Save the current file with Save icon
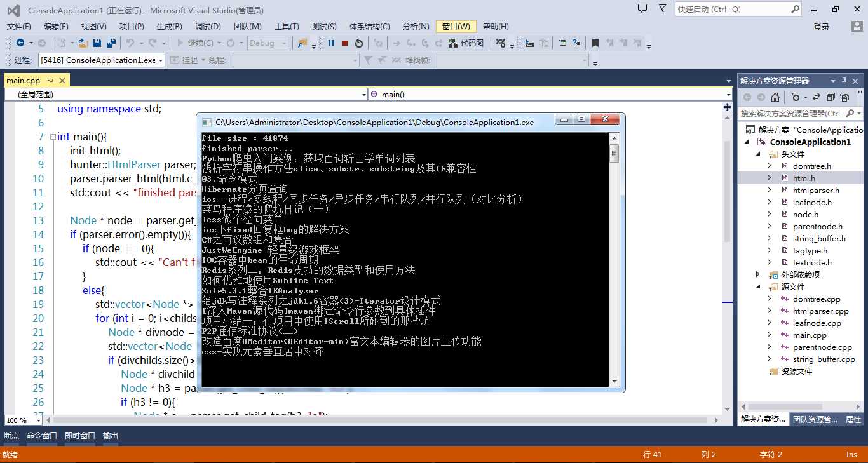868x463 pixels. pyautogui.click(x=97, y=43)
